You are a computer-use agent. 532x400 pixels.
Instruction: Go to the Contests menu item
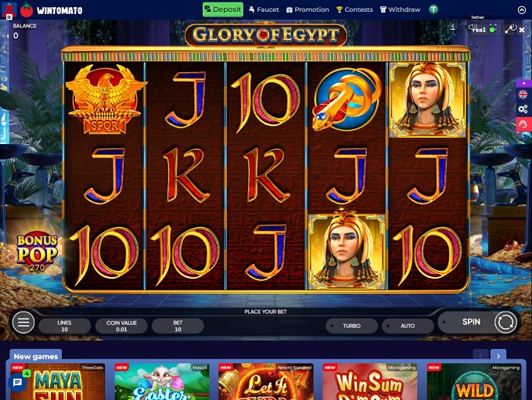(354, 9)
